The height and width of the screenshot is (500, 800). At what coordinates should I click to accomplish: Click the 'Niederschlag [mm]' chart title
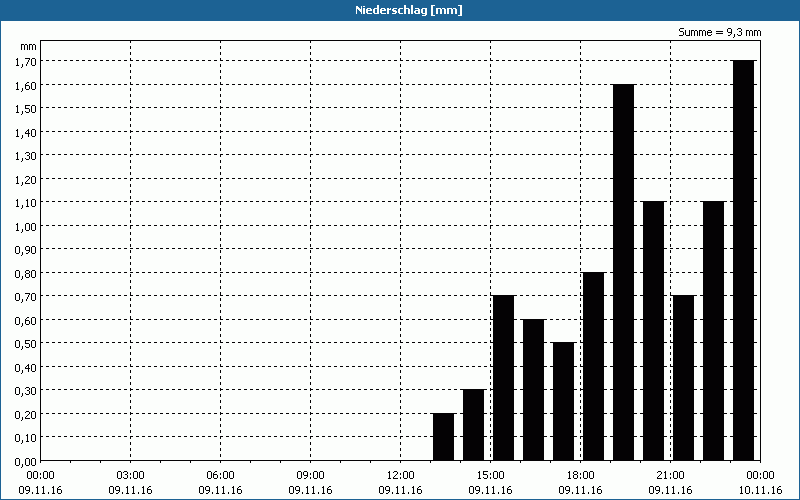409,10
